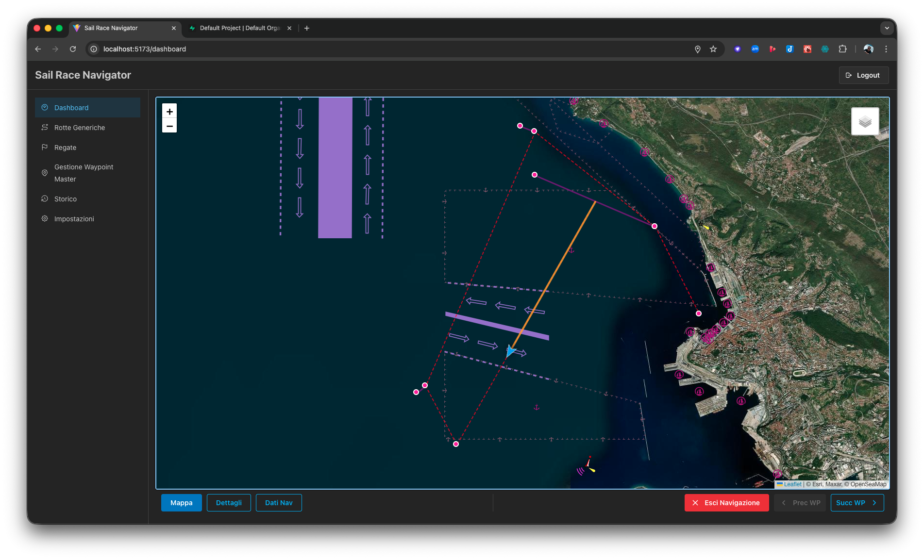The height and width of the screenshot is (560, 924).
Task: Switch to the Dettagli tab
Action: coord(229,503)
